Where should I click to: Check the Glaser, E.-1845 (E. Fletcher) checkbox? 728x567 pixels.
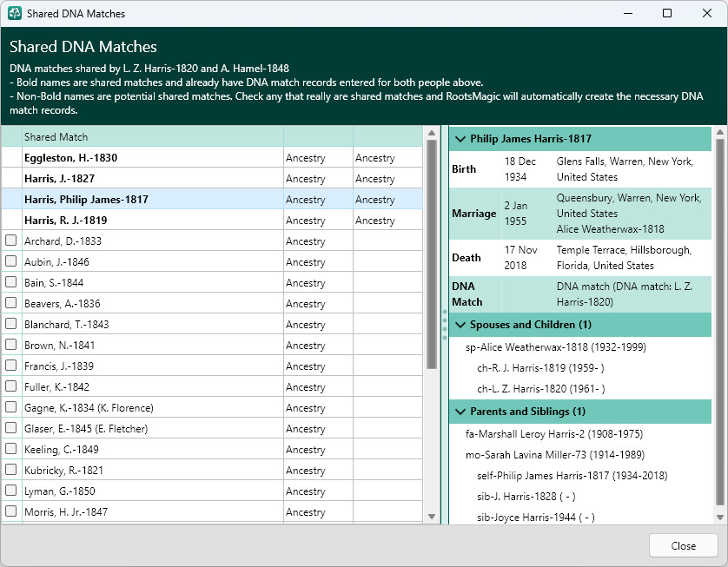[x=10, y=428]
